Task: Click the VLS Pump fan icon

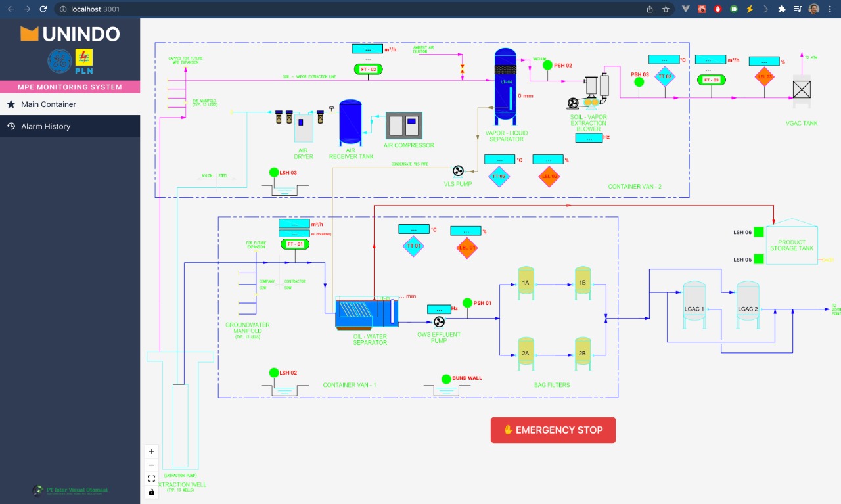Action: click(459, 171)
